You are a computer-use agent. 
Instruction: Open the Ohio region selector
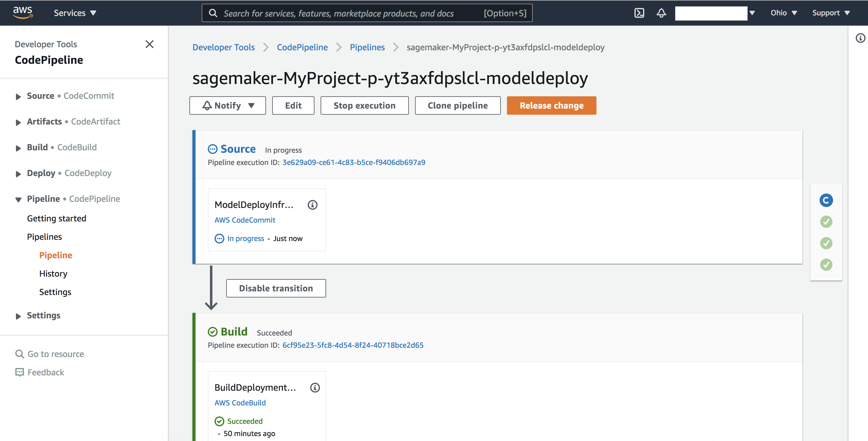(783, 13)
